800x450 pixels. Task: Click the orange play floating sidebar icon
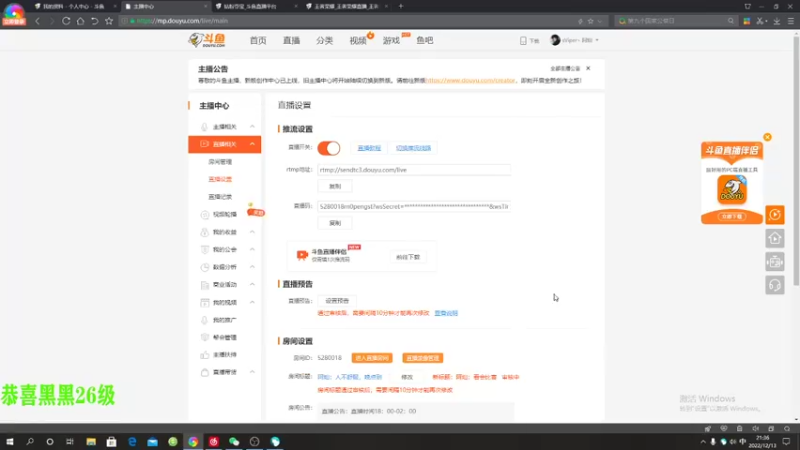[x=774, y=215]
